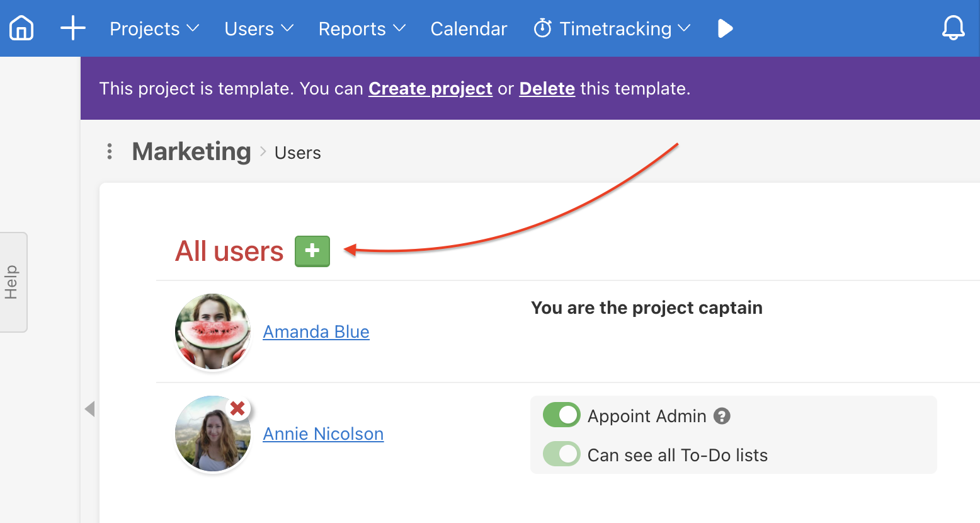The width and height of the screenshot is (980, 523).
Task: Click the Delete template link
Action: [x=547, y=89]
